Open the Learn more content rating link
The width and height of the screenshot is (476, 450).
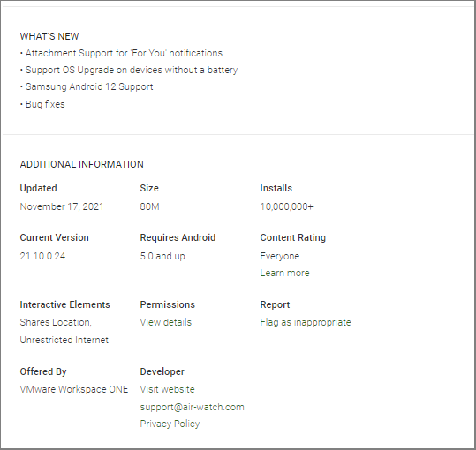[x=284, y=273]
